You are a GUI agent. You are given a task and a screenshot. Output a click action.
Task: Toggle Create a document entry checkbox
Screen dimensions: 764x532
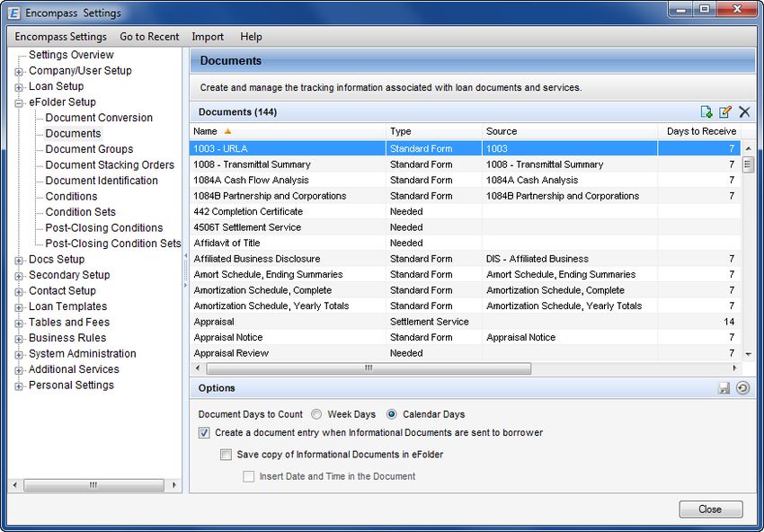tap(204, 432)
